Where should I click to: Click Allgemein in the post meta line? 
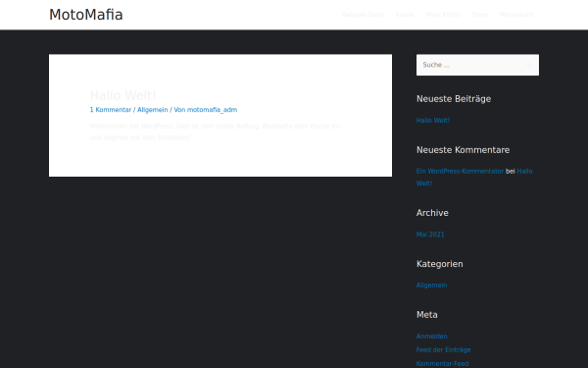click(152, 110)
